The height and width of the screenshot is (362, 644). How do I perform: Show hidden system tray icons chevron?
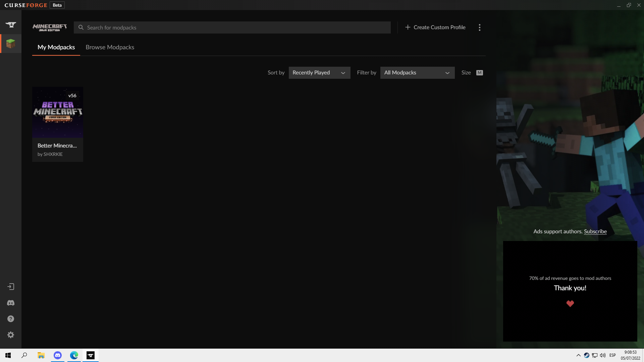578,355
